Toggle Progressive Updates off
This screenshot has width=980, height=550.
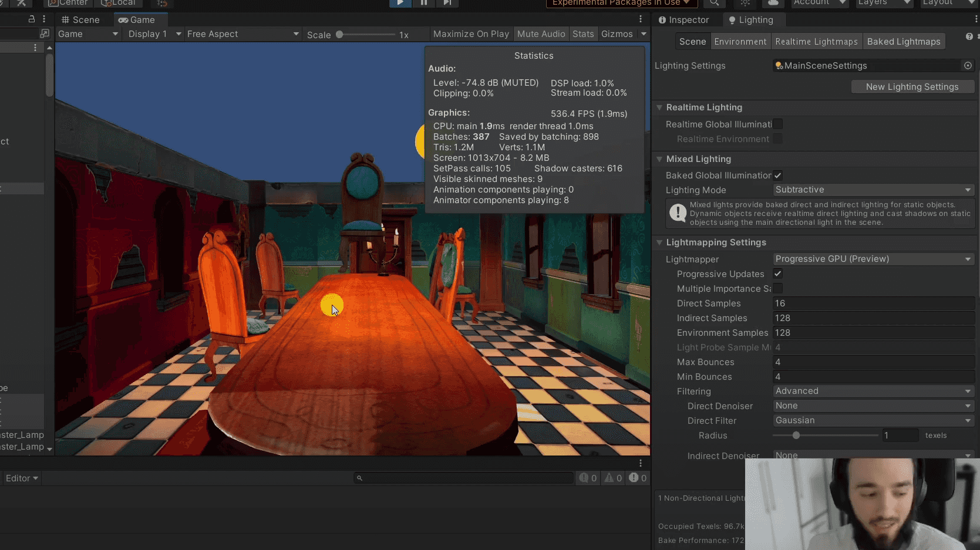pos(777,274)
